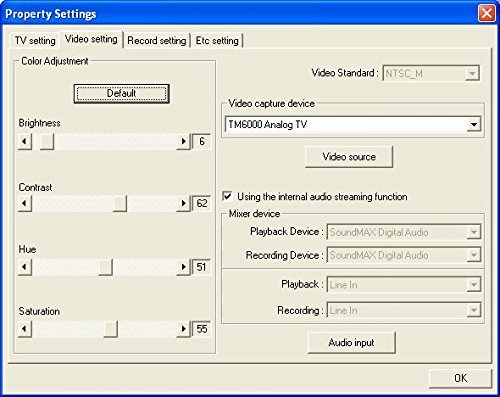
Task: Open the Recording Device dropdown
Action: click(x=404, y=255)
